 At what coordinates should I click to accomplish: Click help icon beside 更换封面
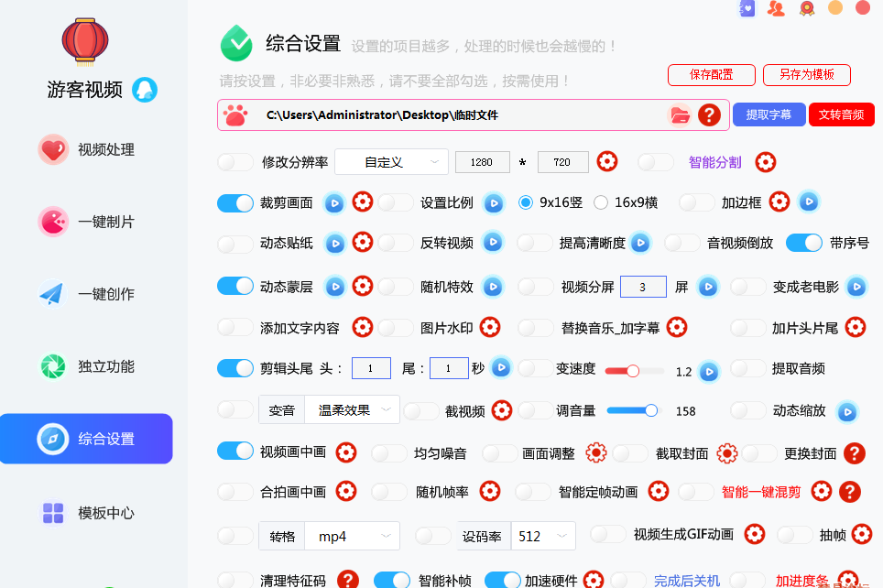(x=854, y=452)
